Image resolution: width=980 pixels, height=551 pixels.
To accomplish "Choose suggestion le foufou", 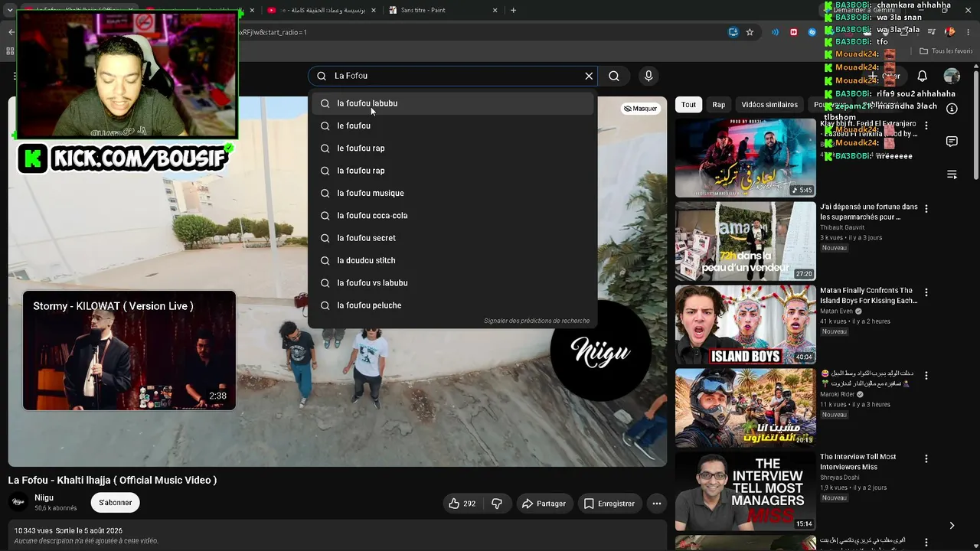I will click(452, 126).
